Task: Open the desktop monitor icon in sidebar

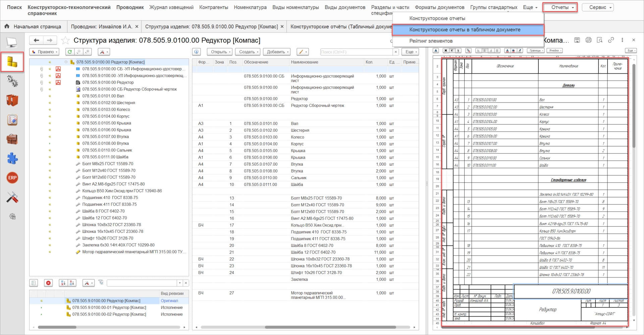Action: tap(12, 42)
